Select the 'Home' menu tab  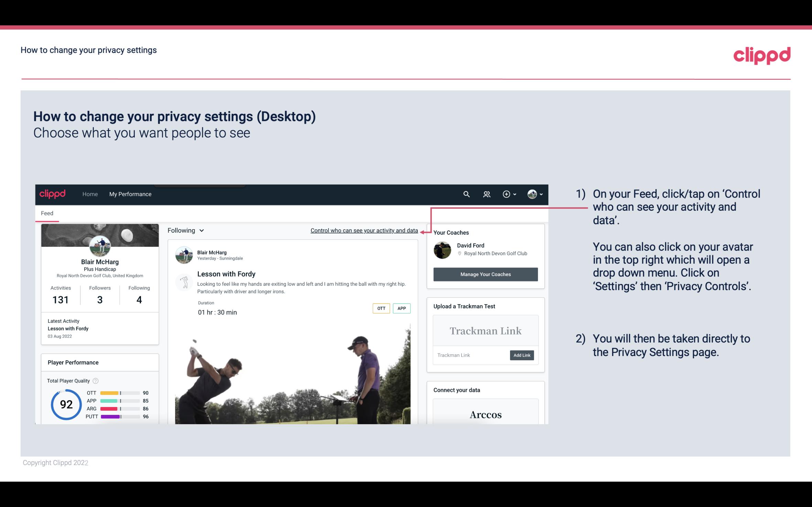[x=89, y=194]
